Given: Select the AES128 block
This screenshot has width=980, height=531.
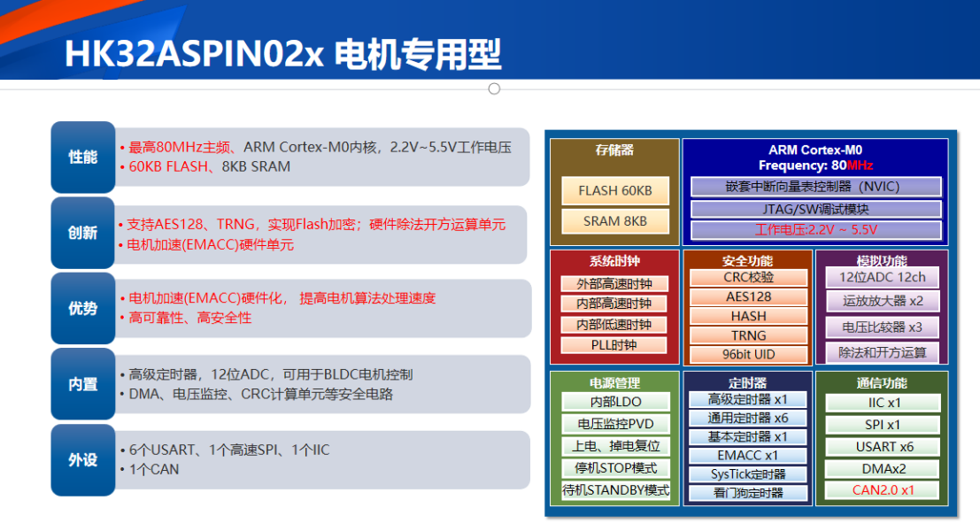Looking at the screenshot, I should [748, 296].
